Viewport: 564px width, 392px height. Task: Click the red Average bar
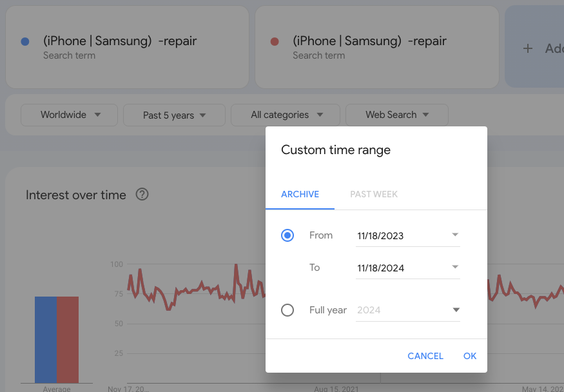68,340
